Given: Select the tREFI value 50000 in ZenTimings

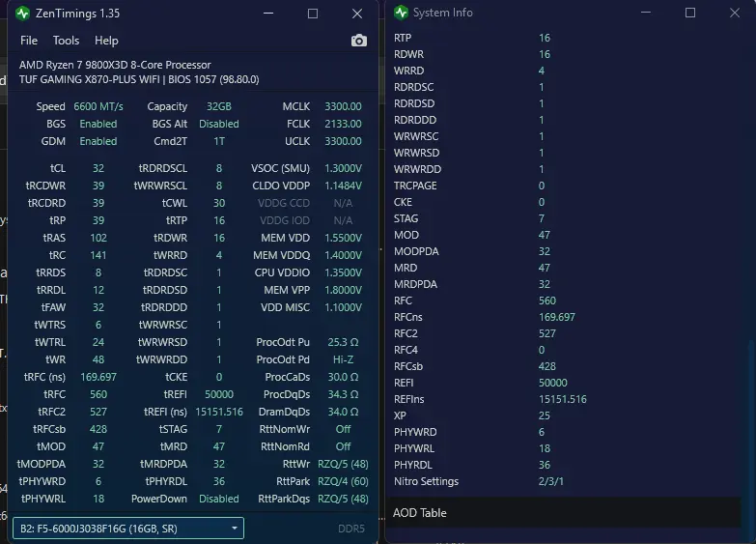Looking at the screenshot, I should (219, 394).
